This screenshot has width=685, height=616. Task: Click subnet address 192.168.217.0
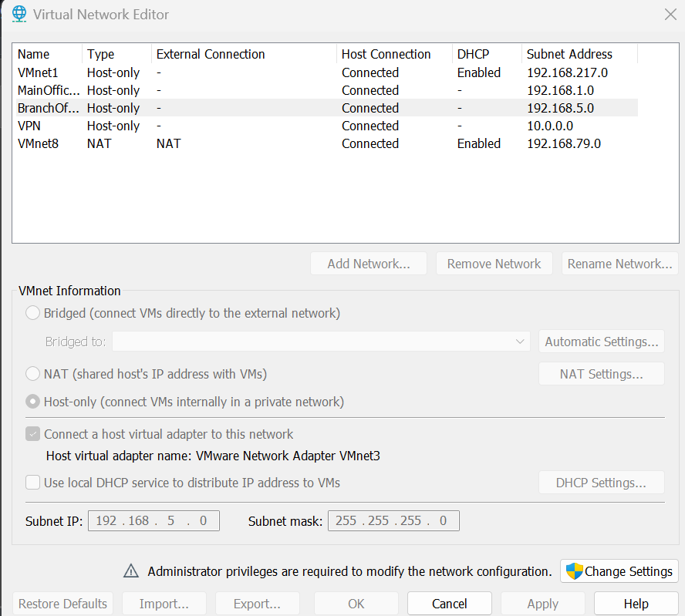coord(567,72)
